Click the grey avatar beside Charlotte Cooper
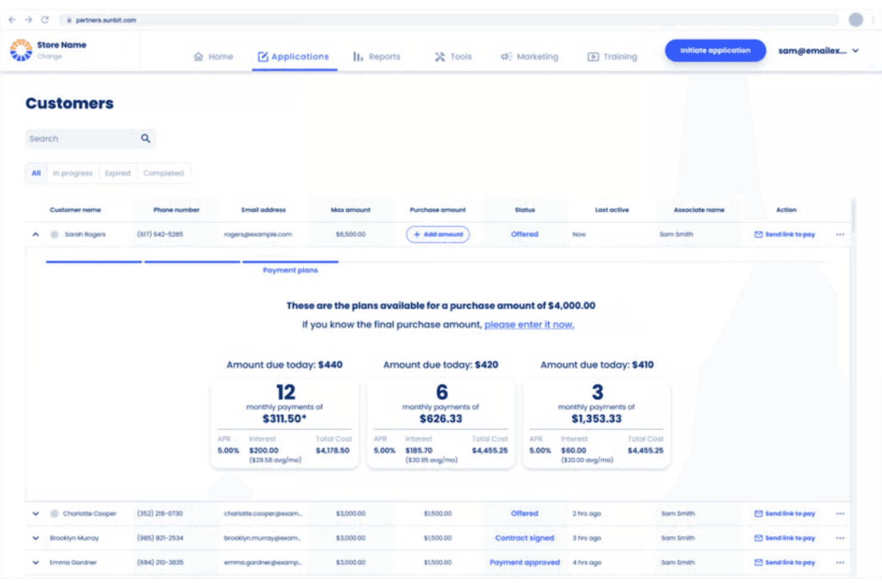The image size is (882, 588). [54, 514]
